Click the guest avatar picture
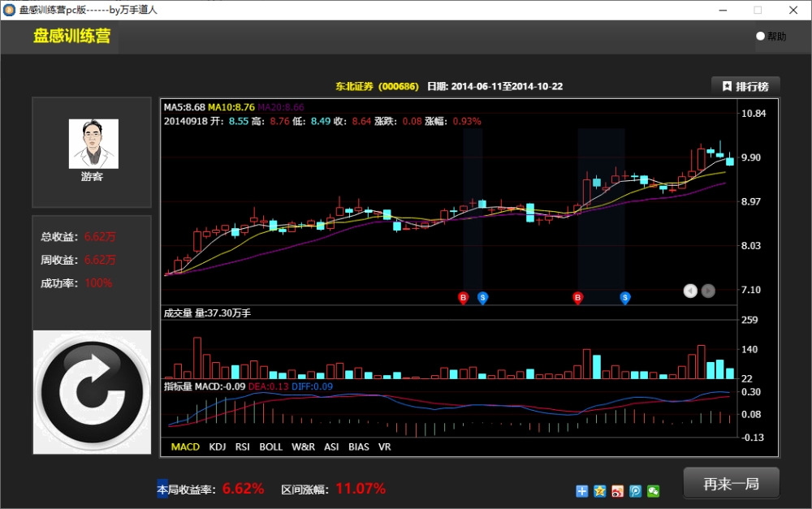 tap(93, 144)
